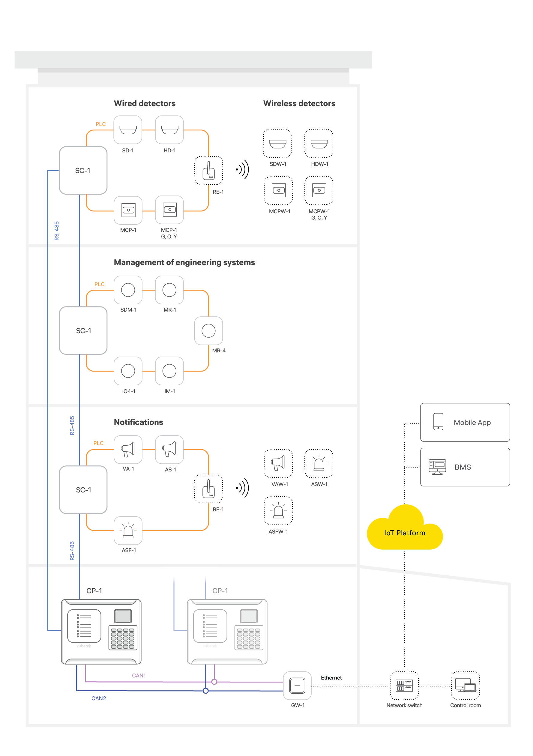Screen dimensions: 533x756
Task: Click the VA-1 wired loudspeaker icon
Action: [128, 450]
